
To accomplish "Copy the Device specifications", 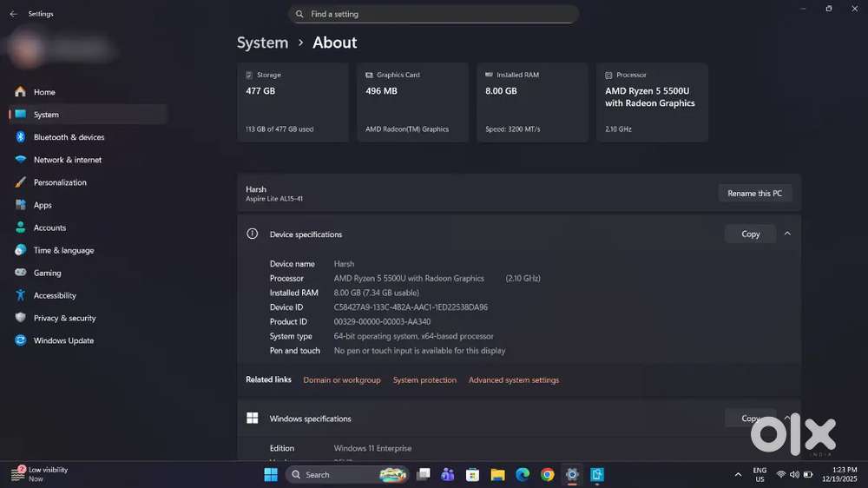I will coord(750,234).
